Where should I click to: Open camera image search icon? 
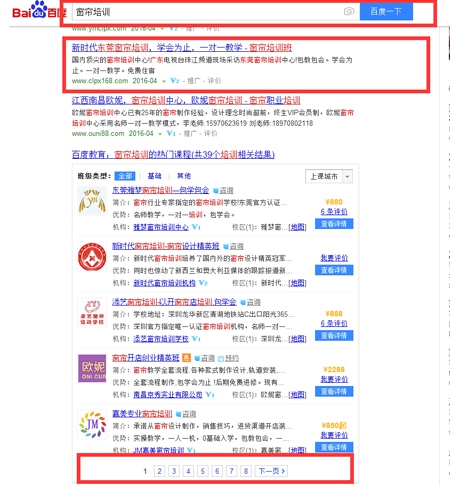pos(349,12)
